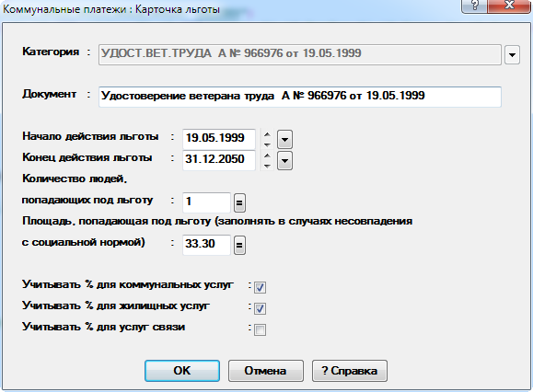Decrease the Конец действия льготы date spinner
Image resolution: width=533 pixels, height=392 pixels.
pos(268,166)
